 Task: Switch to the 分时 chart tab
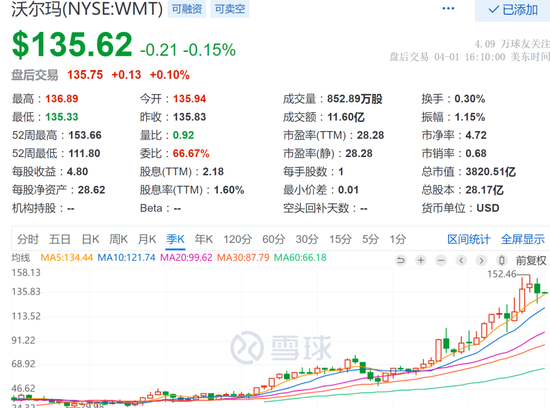coord(28,239)
